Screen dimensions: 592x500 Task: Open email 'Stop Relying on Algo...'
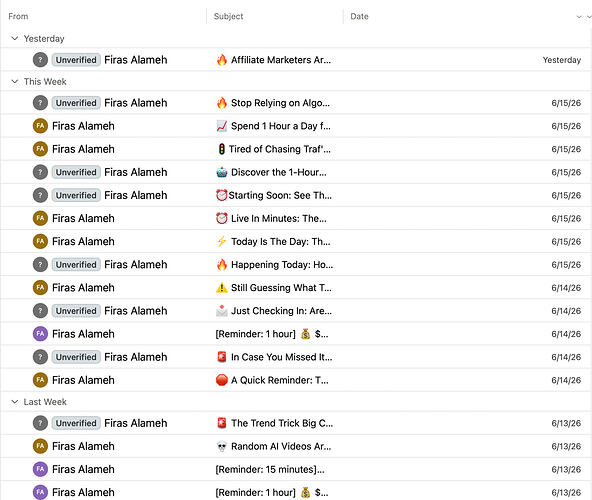(x=296, y=103)
